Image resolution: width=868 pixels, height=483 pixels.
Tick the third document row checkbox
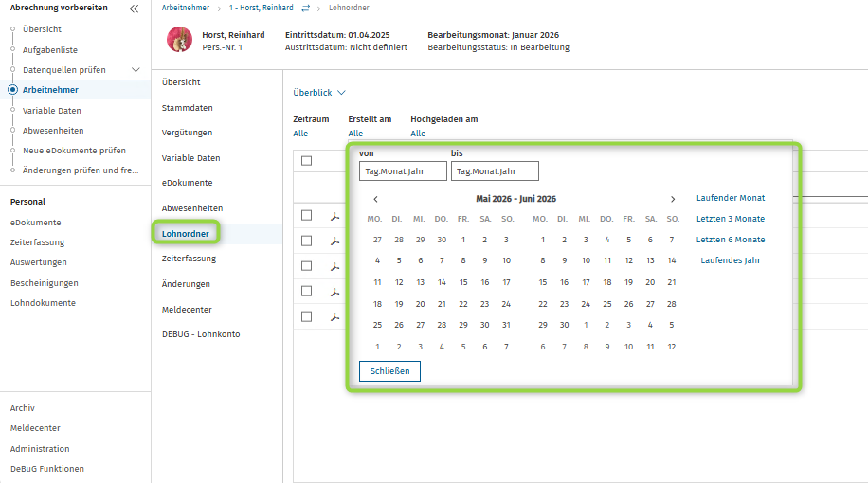[x=307, y=265]
